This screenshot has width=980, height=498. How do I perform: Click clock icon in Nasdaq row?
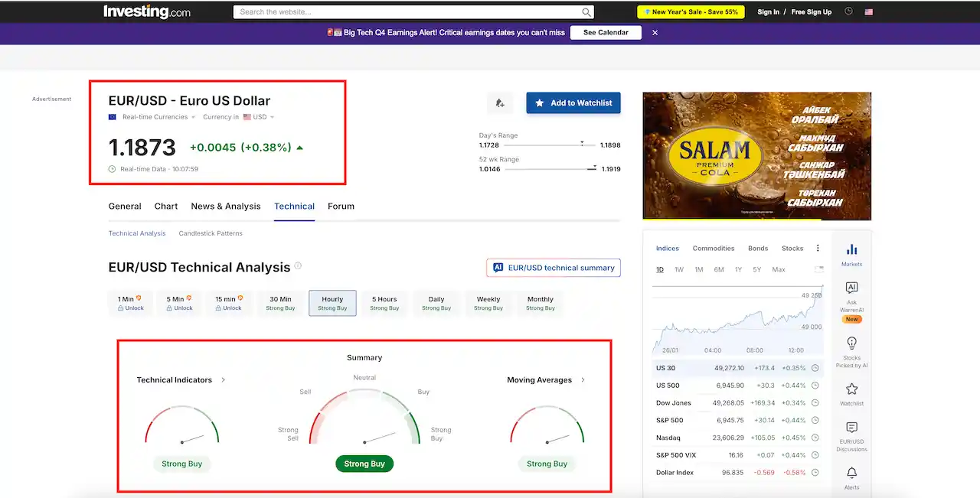coord(815,438)
